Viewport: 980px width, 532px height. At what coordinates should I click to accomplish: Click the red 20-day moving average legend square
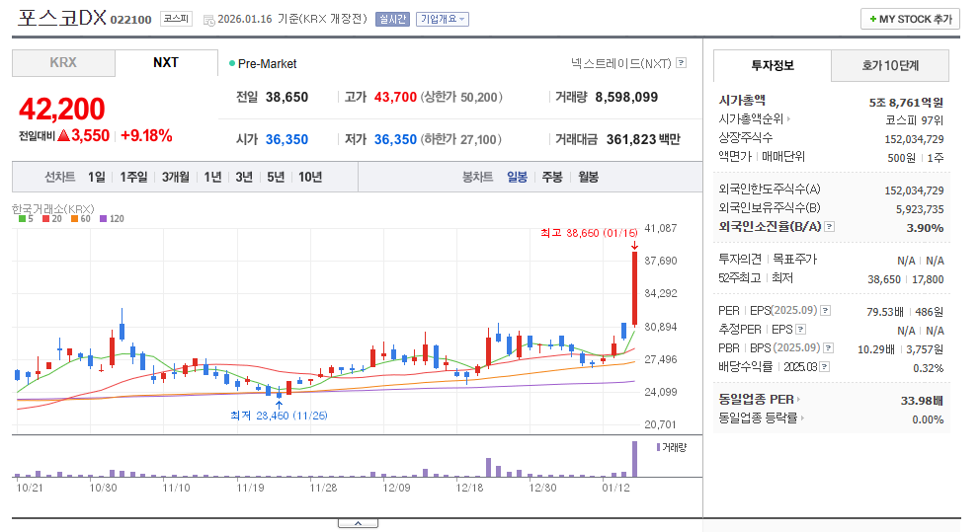pyautogui.click(x=45, y=219)
